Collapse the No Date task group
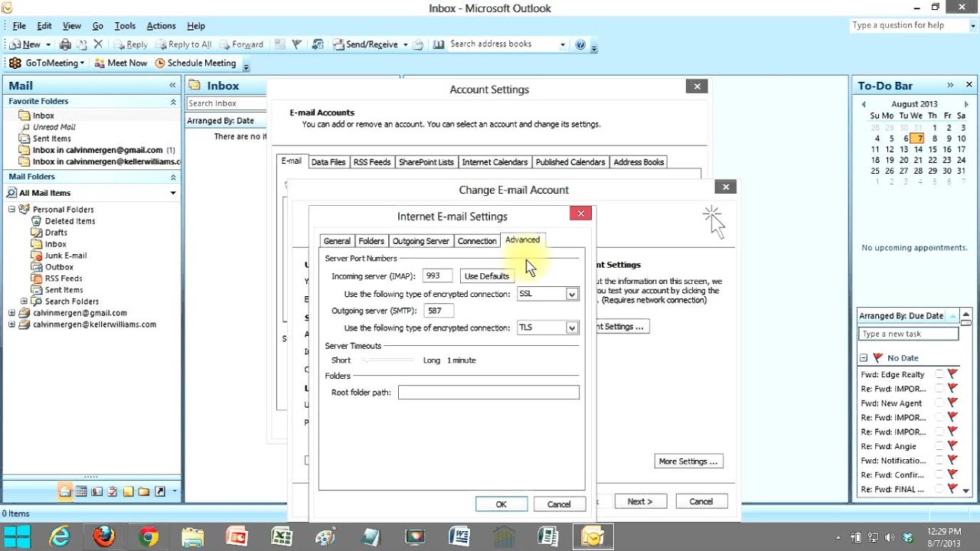 click(x=864, y=357)
